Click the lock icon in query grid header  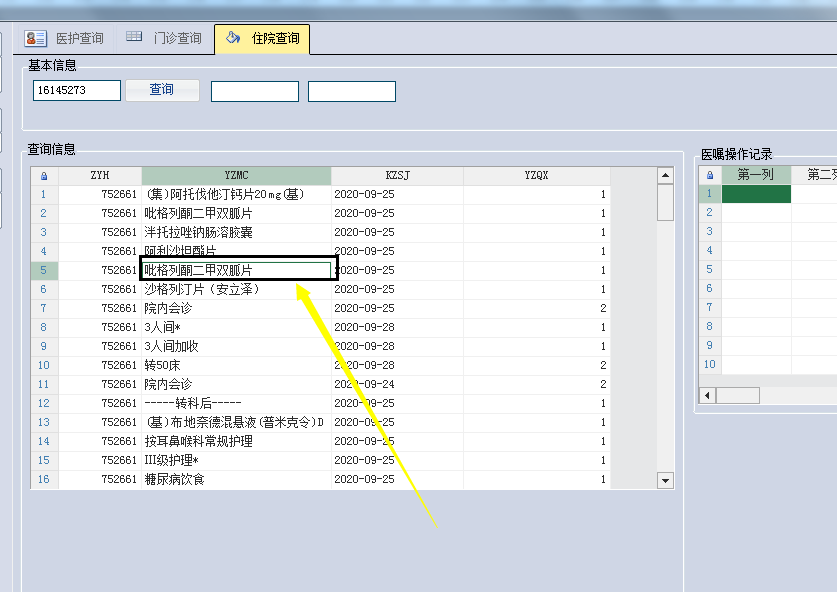43,175
